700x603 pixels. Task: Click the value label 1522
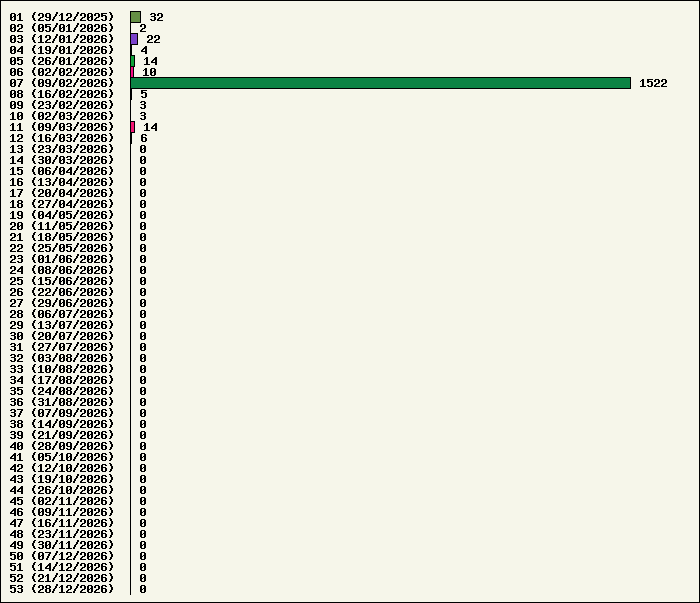[x=653, y=84]
